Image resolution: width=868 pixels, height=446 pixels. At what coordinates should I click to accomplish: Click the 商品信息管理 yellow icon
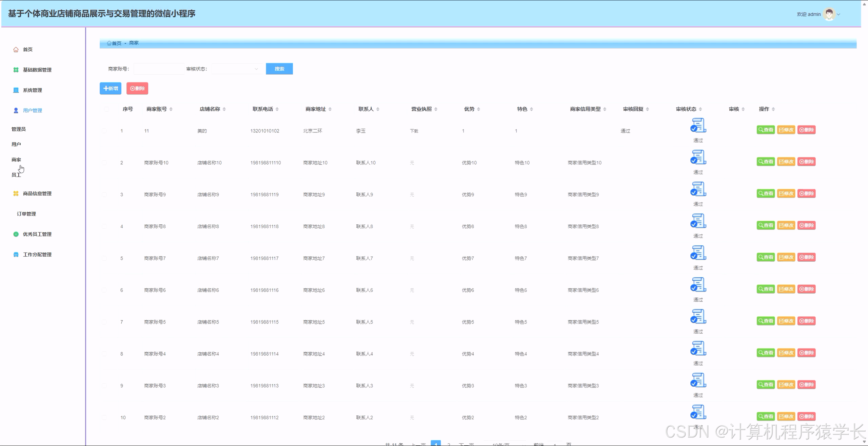click(16, 193)
